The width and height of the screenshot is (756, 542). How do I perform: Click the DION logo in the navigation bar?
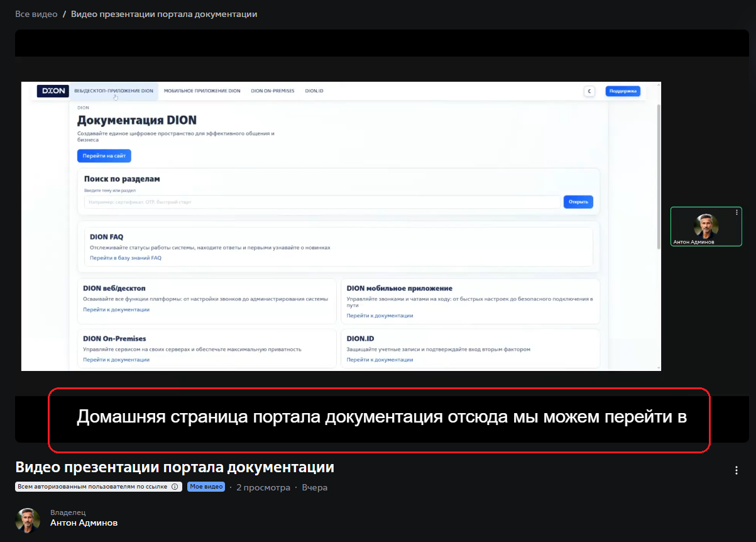(53, 91)
